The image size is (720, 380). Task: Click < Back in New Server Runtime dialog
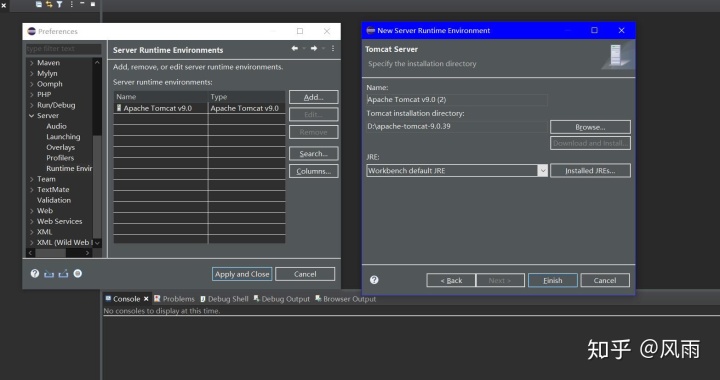click(451, 280)
